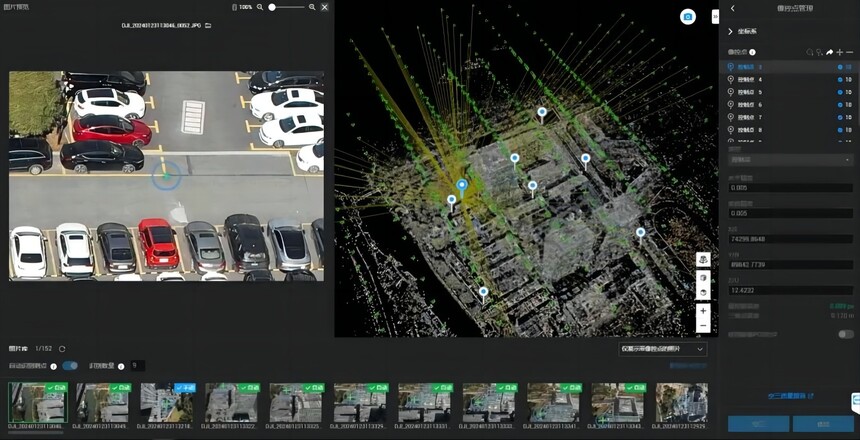Select control point 5 row
Image resolution: width=860 pixels, height=440 pixels.
tap(789, 92)
